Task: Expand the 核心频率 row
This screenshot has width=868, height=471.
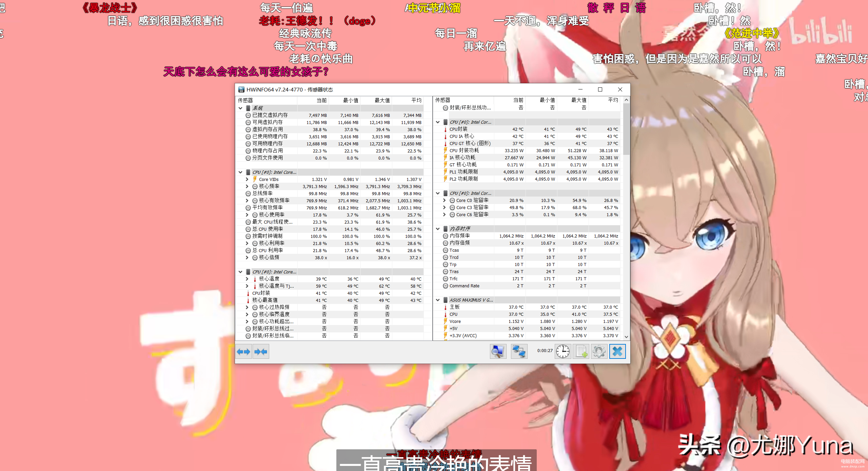Action: pos(247,186)
